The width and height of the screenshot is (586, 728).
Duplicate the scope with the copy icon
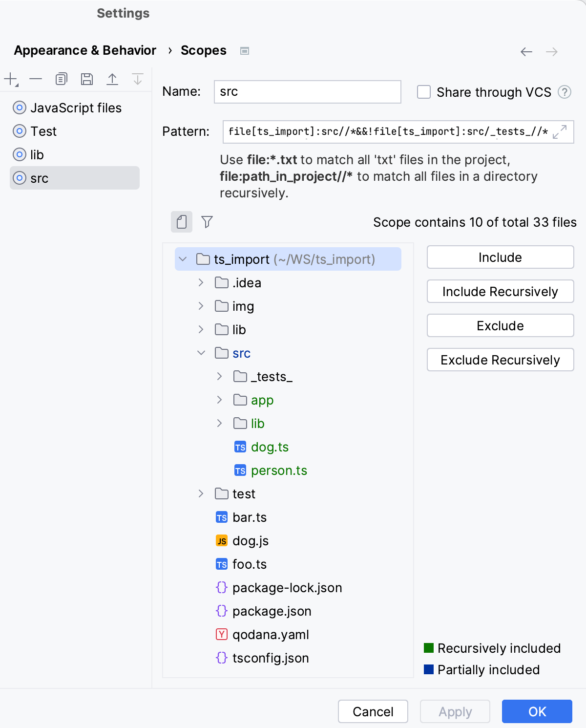point(61,79)
